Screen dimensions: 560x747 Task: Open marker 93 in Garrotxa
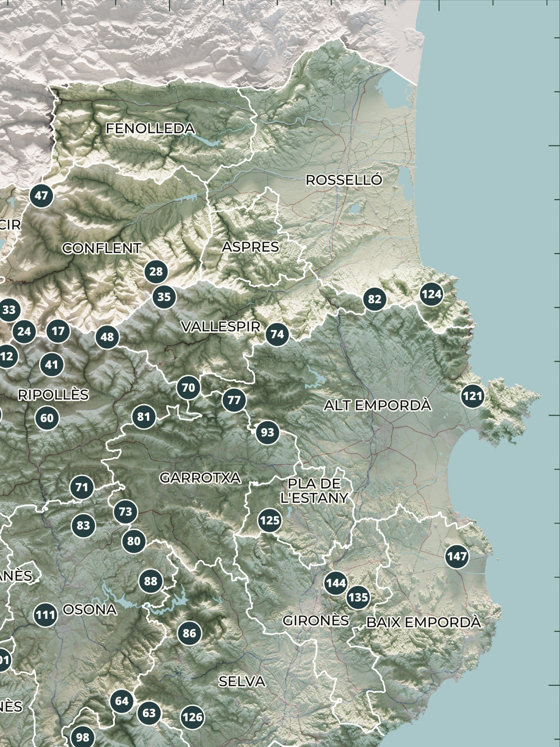click(x=267, y=432)
